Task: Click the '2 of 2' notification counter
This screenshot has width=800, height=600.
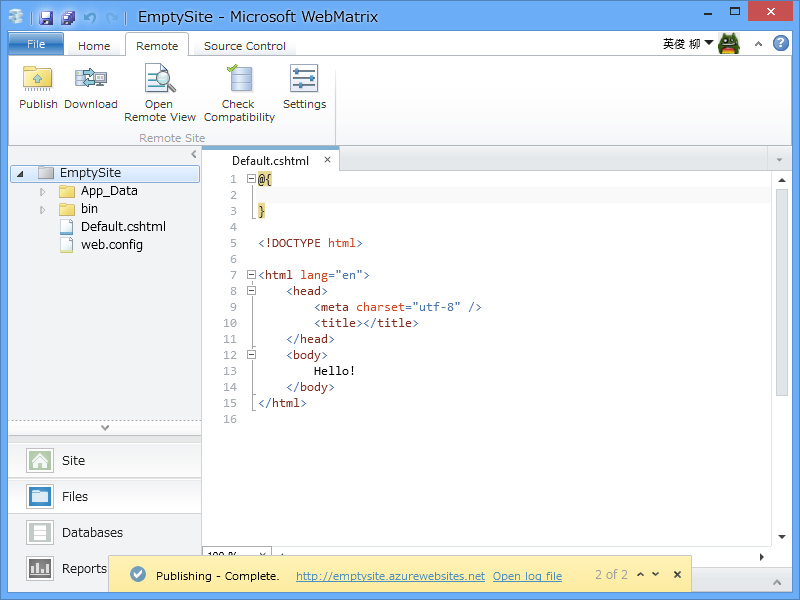Action: pyautogui.click(x=611, y=574)
